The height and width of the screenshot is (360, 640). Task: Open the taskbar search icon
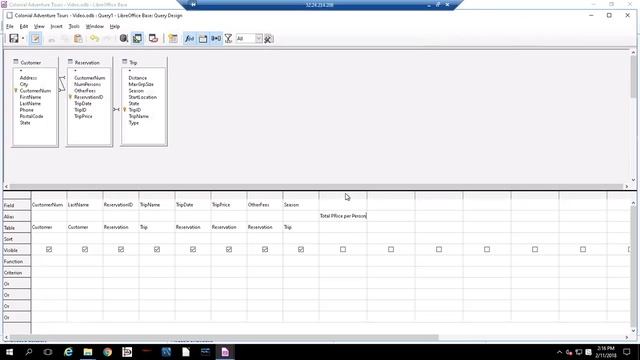[x=29, y=352]
